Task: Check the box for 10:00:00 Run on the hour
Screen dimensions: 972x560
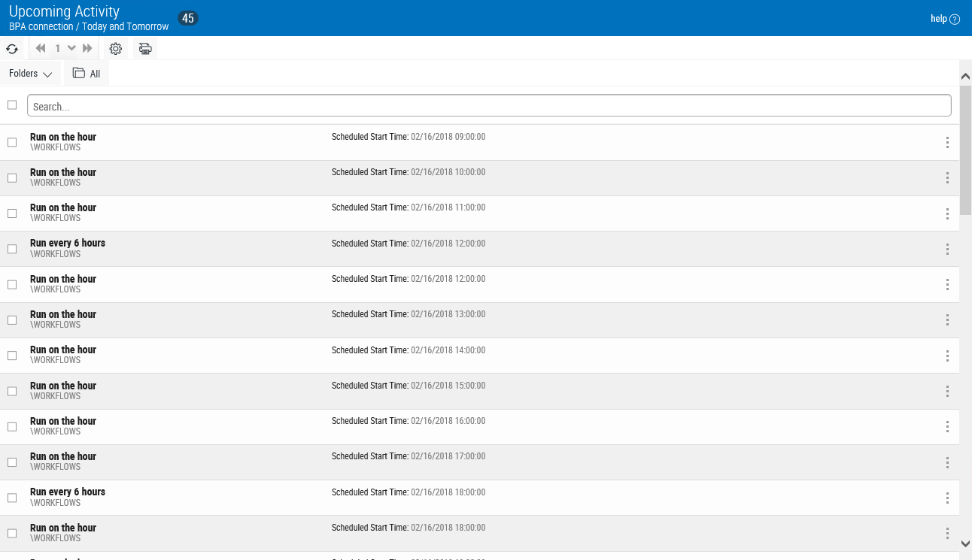Action: tap(12, 178)
